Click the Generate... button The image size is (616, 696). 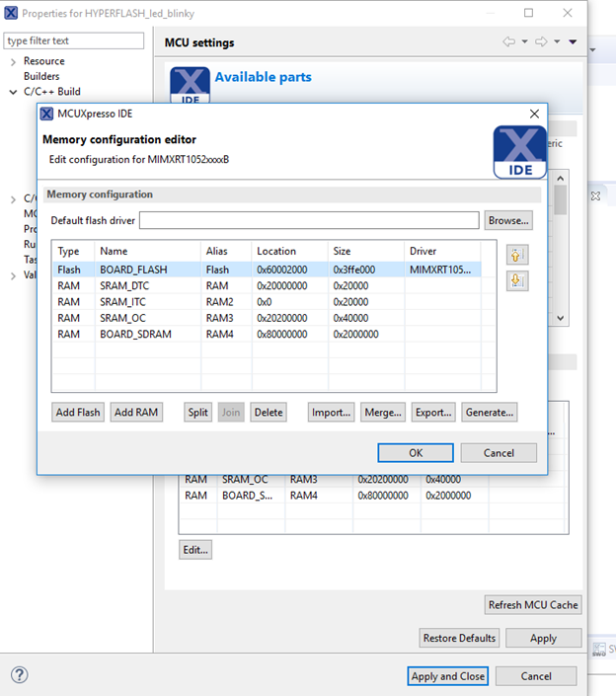(489, 412)
